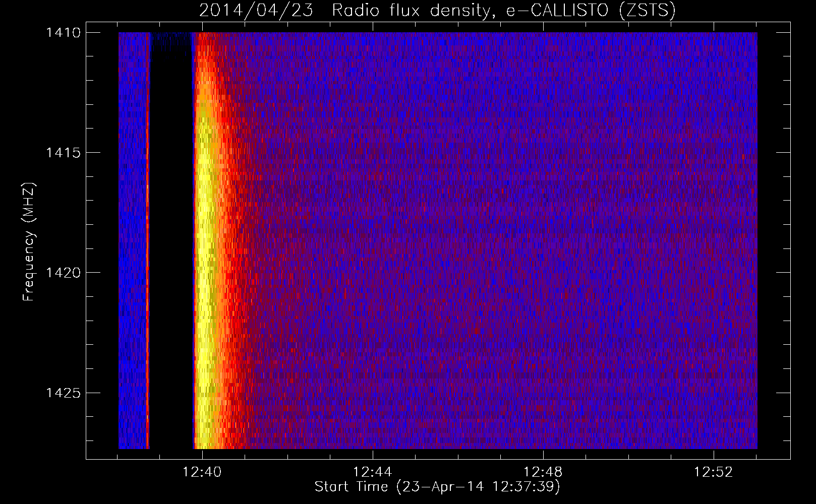The image size is (816, 504).
Task: Click the plot title "2014/04/23 Radio flux density, e-CALLISTO (ZSTS)"
Action: (437, 10)
